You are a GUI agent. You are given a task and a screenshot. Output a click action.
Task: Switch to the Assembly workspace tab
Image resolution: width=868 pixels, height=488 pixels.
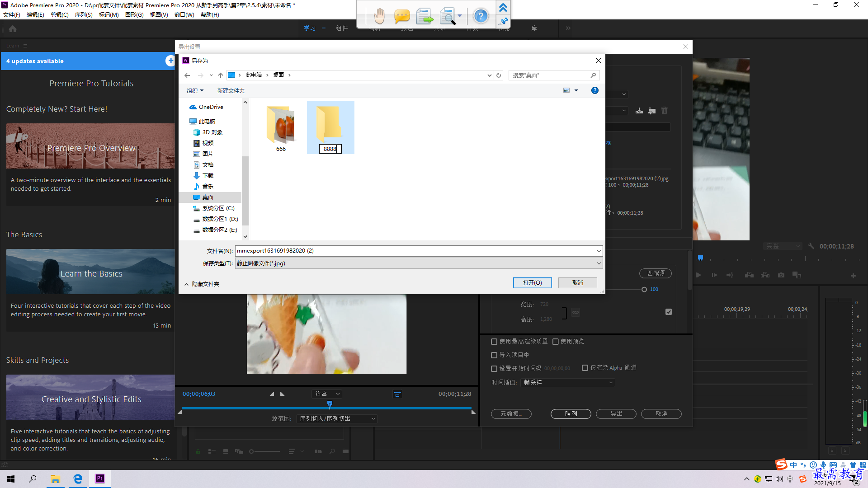coord(342,28)
